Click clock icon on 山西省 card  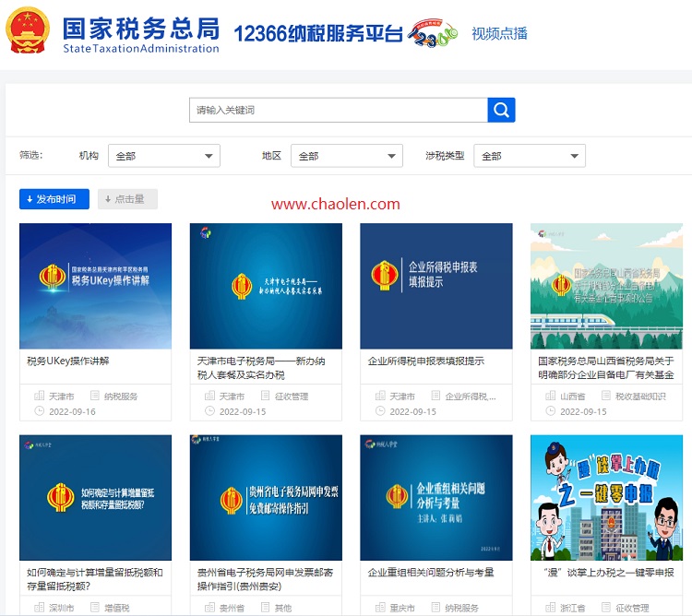click(550, 411)
